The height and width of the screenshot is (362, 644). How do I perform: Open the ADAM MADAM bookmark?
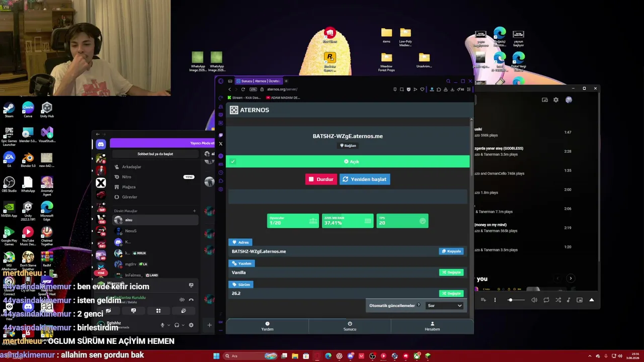tap(283, 98)
